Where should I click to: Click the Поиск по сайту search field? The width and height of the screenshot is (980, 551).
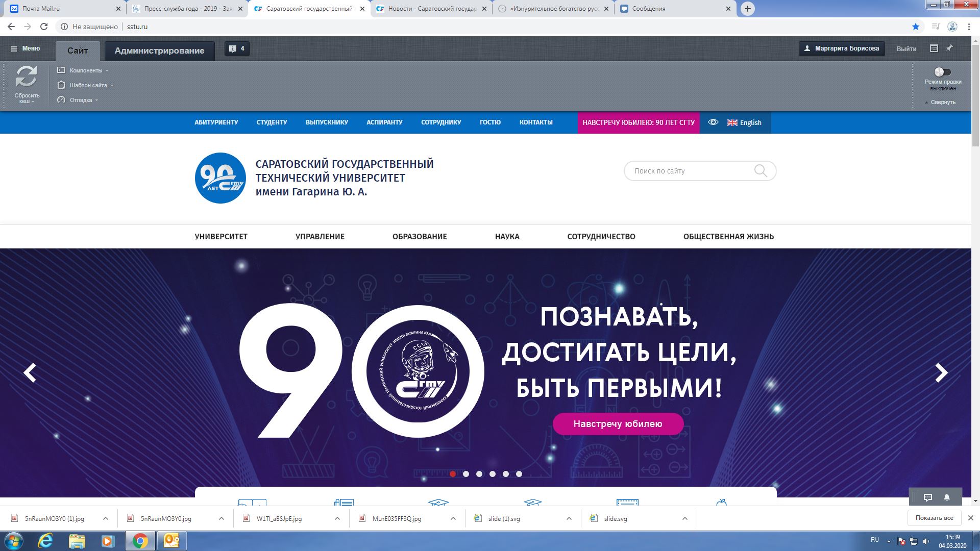click(700, 171)
